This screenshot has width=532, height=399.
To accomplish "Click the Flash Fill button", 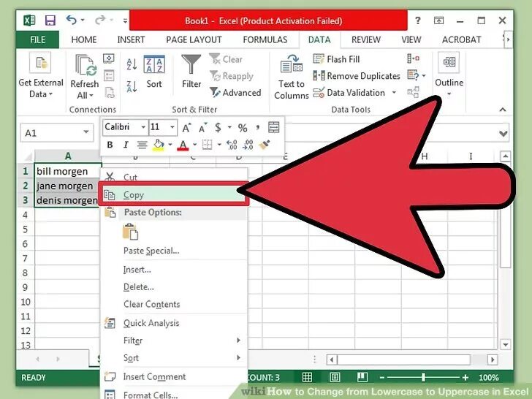I will click(336, 59).
